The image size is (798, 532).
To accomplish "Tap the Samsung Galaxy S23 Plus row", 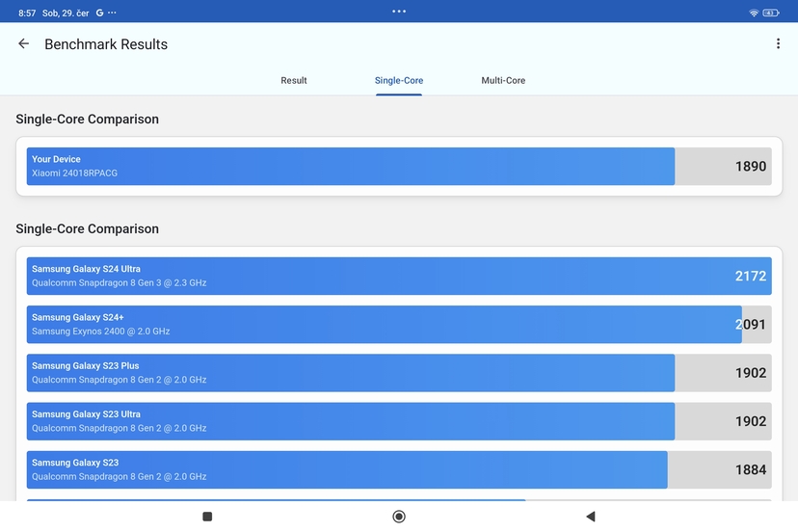I will (x=399, y=373).
